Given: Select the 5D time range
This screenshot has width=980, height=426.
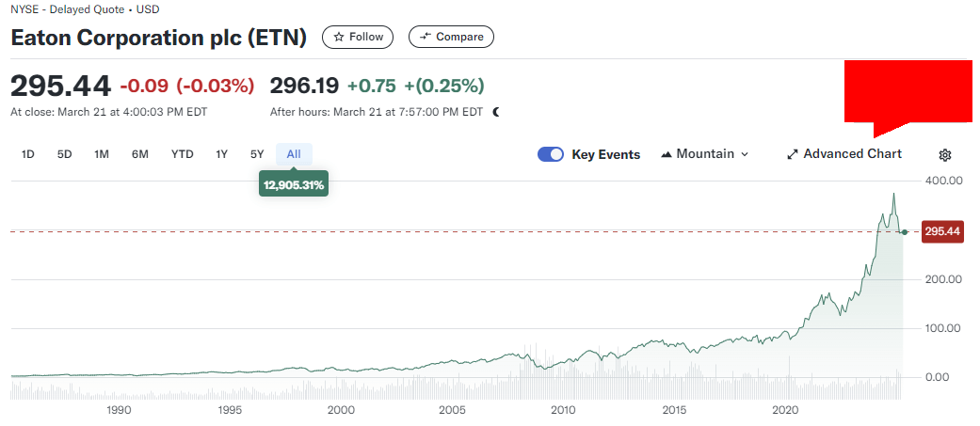Looking at the screenshot, I should click(x=64, y=154).
